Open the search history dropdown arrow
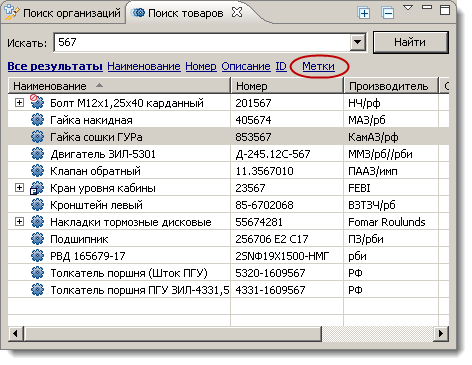This screenshot has height=365, width=472. click(358, 42)
